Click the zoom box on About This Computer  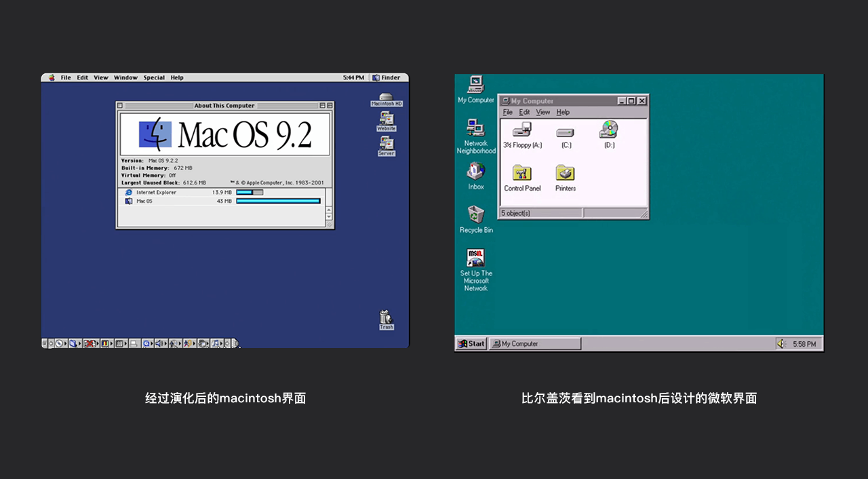click(x=323, y=106)
